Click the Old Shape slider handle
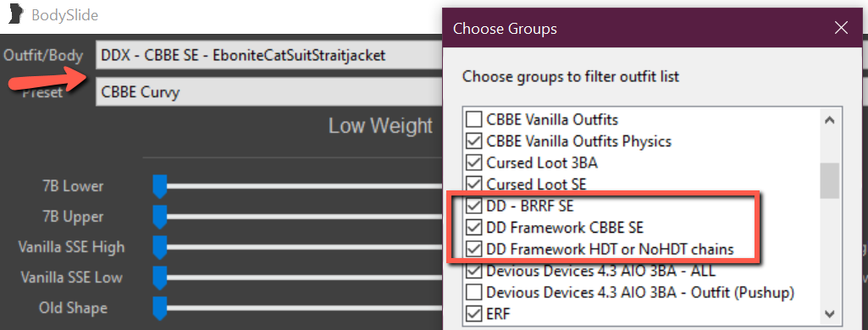The height and width of the screenshot is (330, 868). (x=160, y=308)
